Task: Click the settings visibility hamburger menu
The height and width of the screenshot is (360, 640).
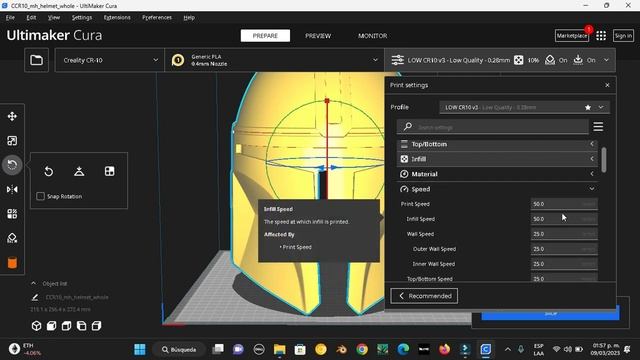Action: click(598, 127)
